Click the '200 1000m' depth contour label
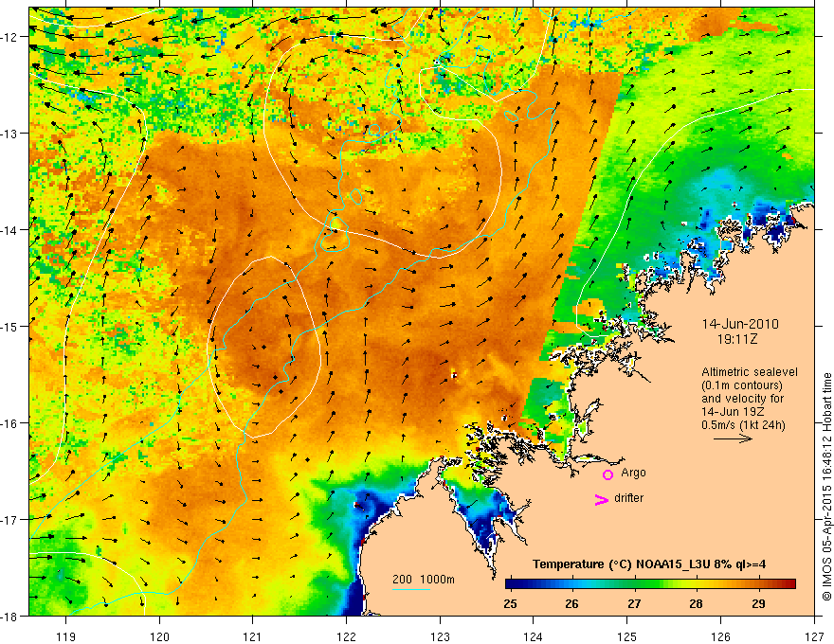The height and width of the screenshot is (644, 834). pos(424,580)
